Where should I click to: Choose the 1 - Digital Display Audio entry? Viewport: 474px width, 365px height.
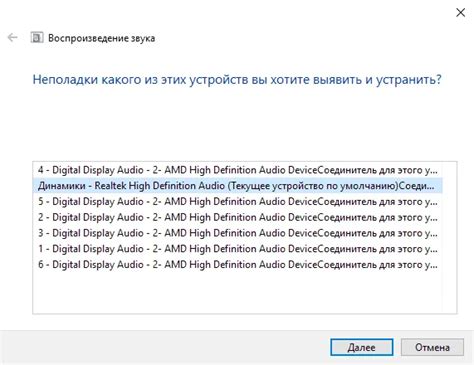238,249
